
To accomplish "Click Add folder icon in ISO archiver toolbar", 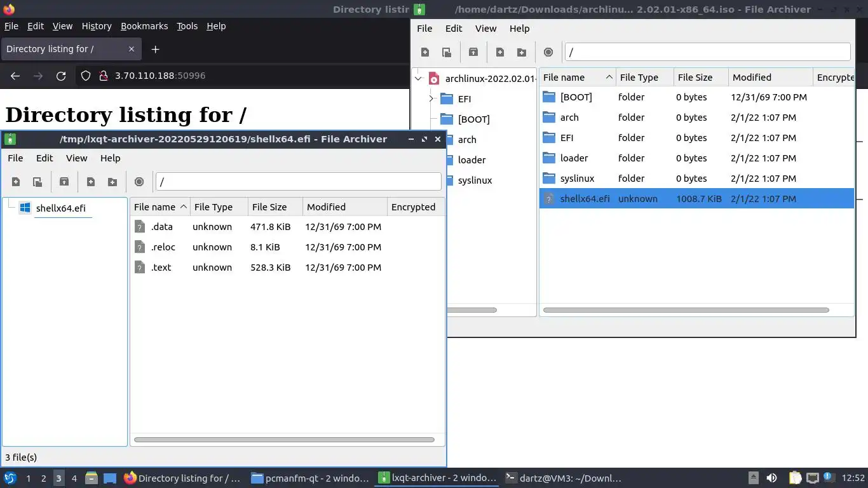I will tap(522, 52).
